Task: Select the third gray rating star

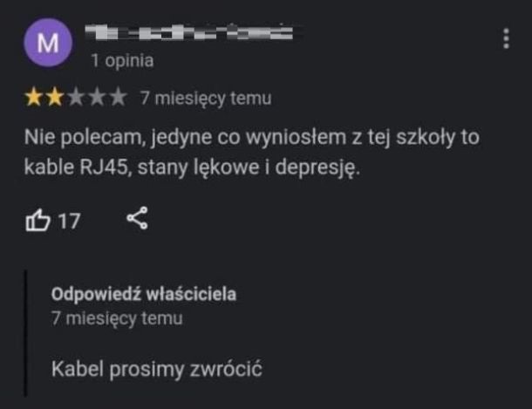Action: pyautogui.click(x=76, y=97)
